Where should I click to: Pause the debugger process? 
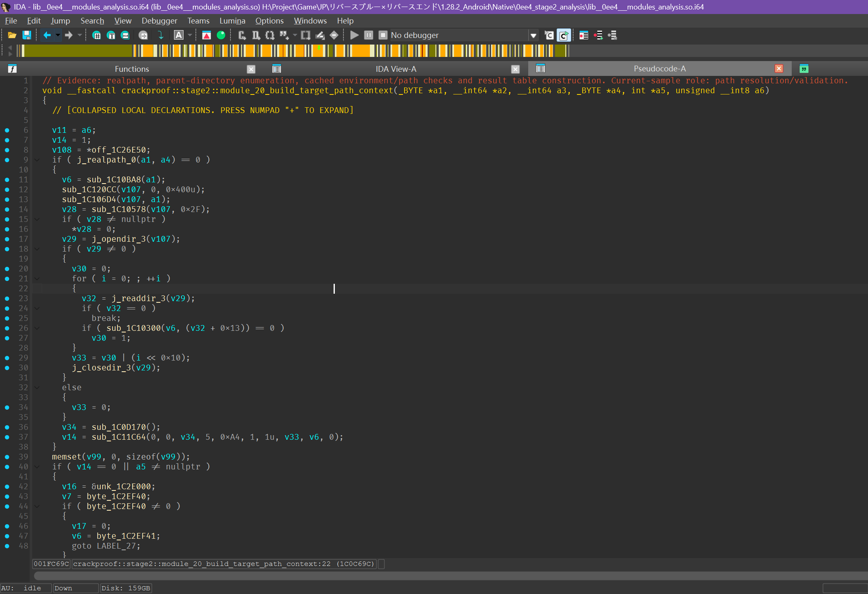point(369,35)
